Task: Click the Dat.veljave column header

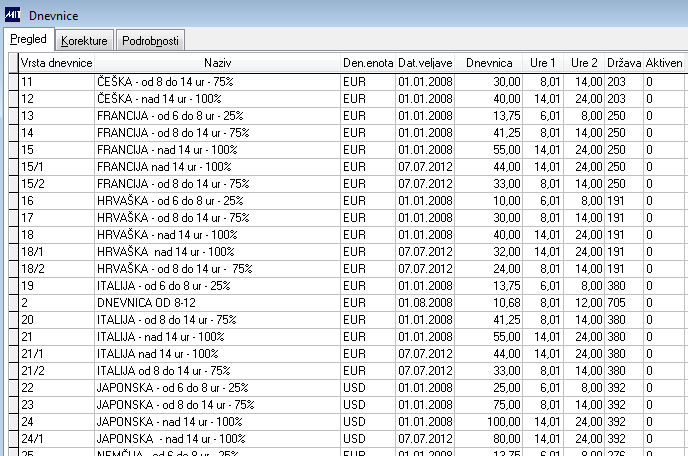Action: point(425,63)
